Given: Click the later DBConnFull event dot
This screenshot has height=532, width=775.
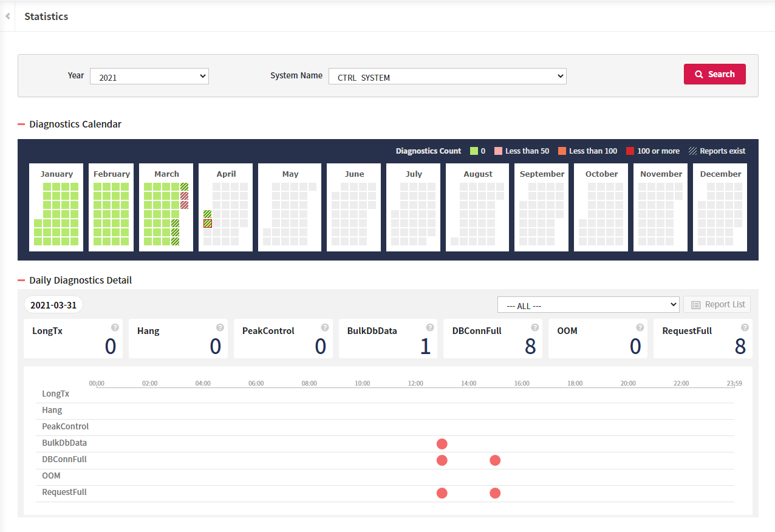Looking at the screenshot, I should [x=495, y=460].
